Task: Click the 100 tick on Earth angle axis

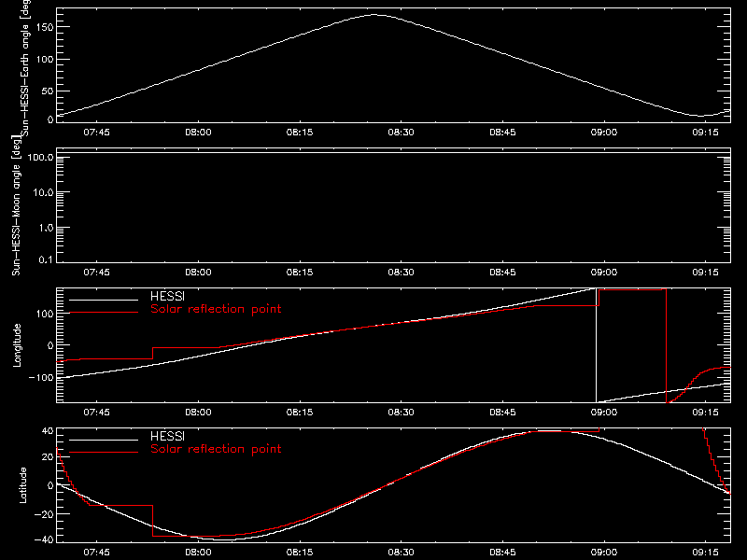Action: click(45, 59)
